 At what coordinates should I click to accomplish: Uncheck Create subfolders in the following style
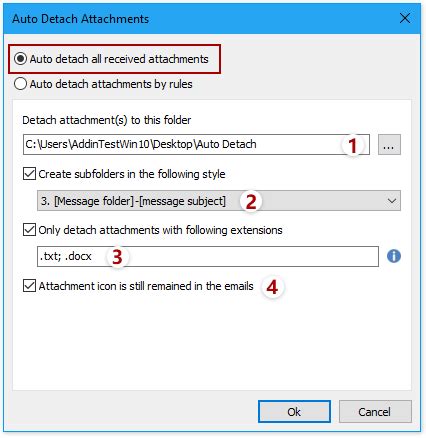click(29, 174)
